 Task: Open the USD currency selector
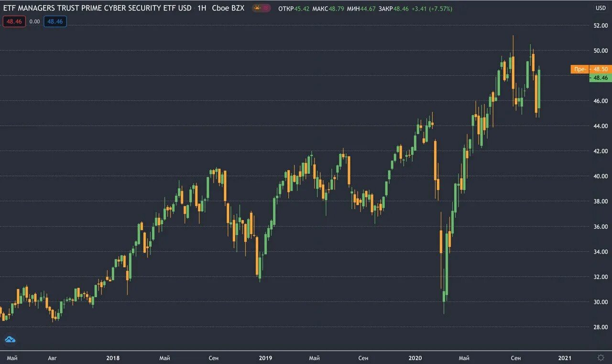pos(601,8)
